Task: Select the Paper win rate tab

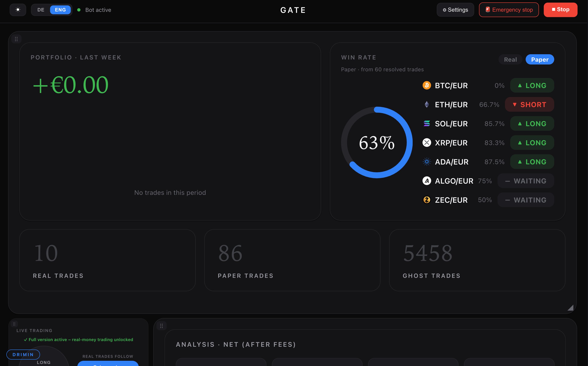Action: coord(540,59)
